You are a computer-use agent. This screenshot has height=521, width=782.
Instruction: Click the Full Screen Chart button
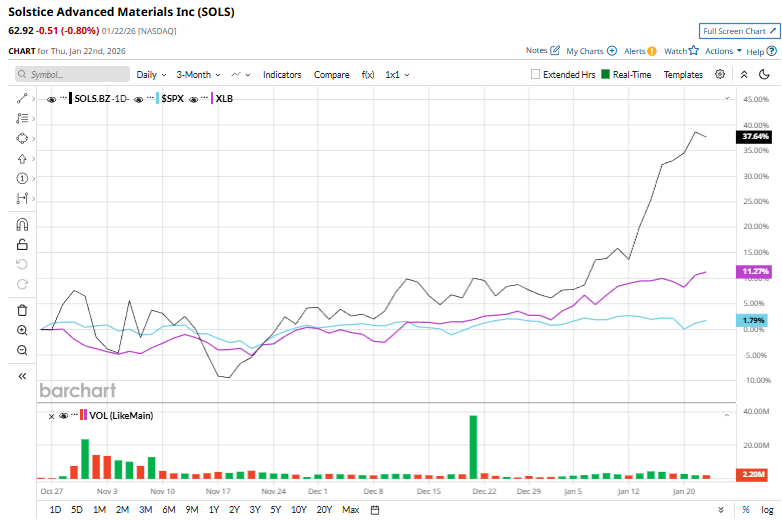pyautogui.click(x=739, y=31)
